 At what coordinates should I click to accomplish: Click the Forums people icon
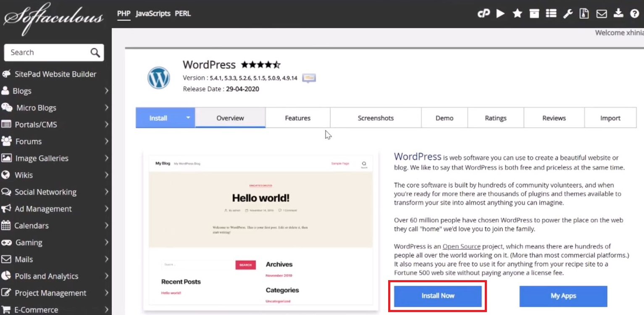click(x=6, y=141)
